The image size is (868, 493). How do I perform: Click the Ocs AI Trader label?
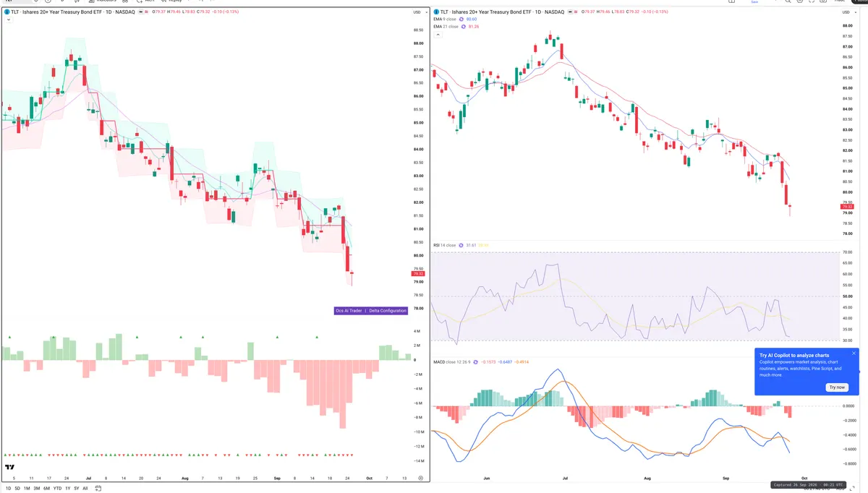pyautogui.click(x=349, y=311)
